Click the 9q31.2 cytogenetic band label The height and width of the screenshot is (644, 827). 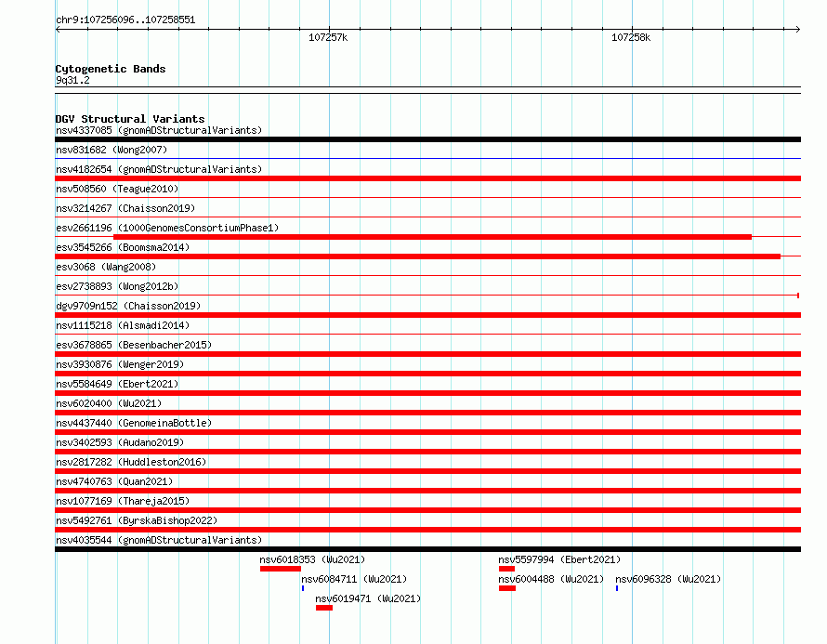pyautogui.click(x=72, y=80)
